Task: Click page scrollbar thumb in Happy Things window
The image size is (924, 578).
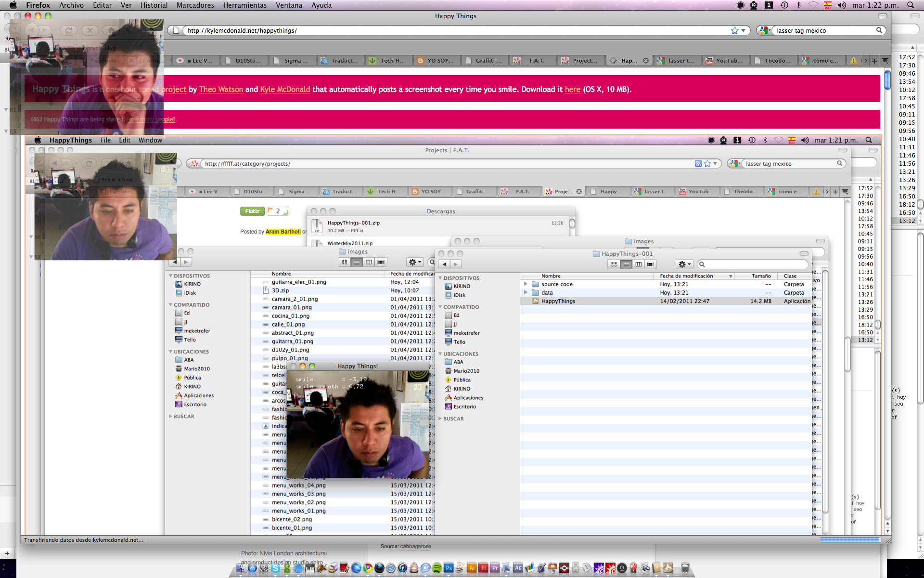Action: [x=887, y=80]
